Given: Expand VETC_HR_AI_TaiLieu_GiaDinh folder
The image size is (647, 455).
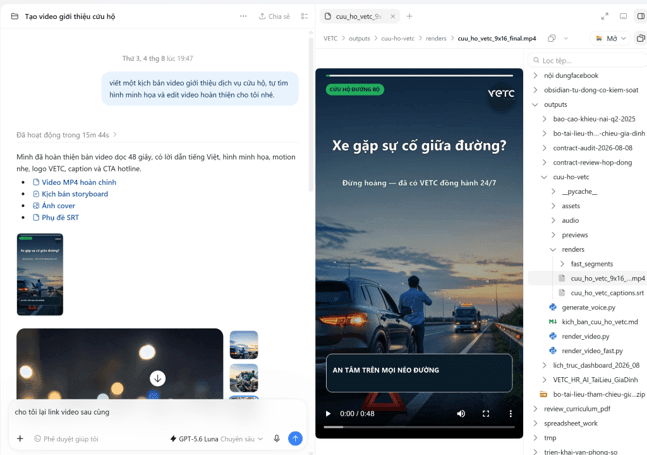Looking at the screenshot, I should click(544, 380).
